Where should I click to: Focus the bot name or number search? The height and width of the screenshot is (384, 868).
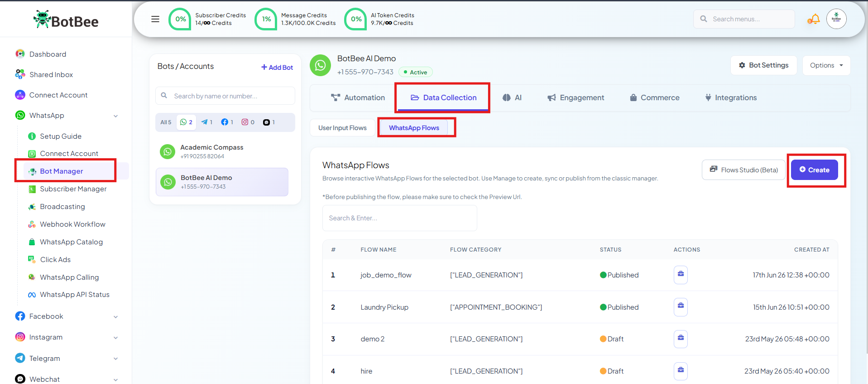click(x=225, y=96)
